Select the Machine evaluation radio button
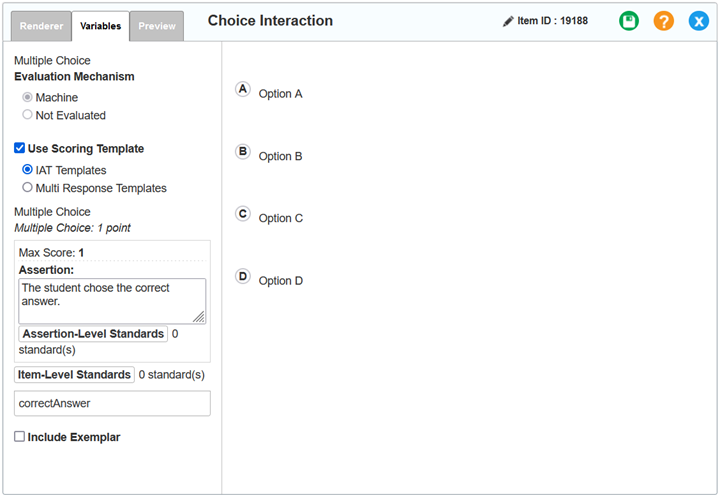Screen dimensions: 720x496 pyautogui.click(x=28, y=97)
